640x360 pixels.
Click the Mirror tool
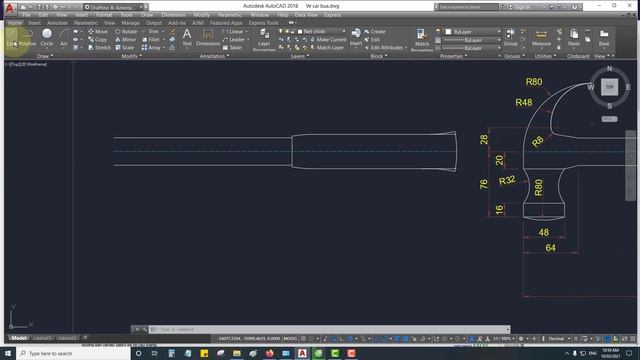pyautogui.click(x=125, y=40)
